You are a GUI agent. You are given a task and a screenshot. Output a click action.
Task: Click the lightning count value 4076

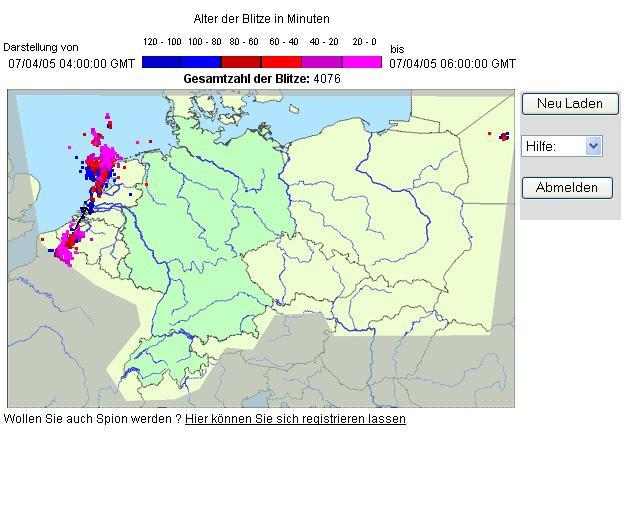327,79
